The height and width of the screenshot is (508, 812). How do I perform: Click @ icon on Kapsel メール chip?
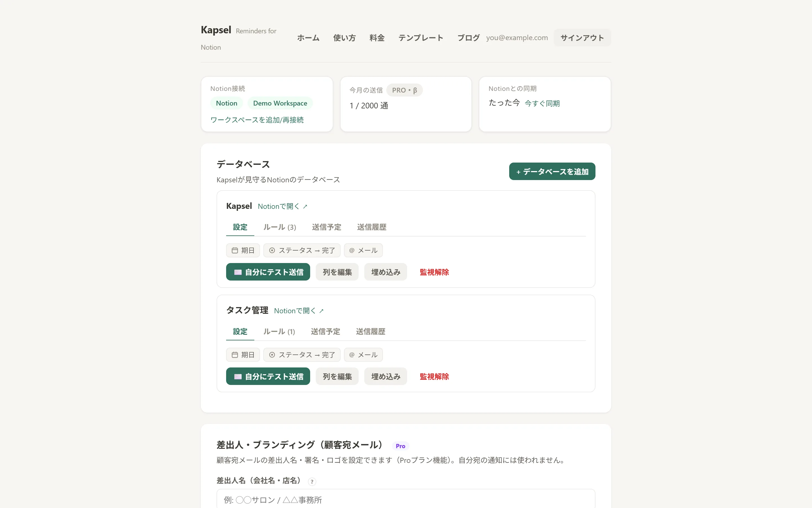(x=352, y=250)
